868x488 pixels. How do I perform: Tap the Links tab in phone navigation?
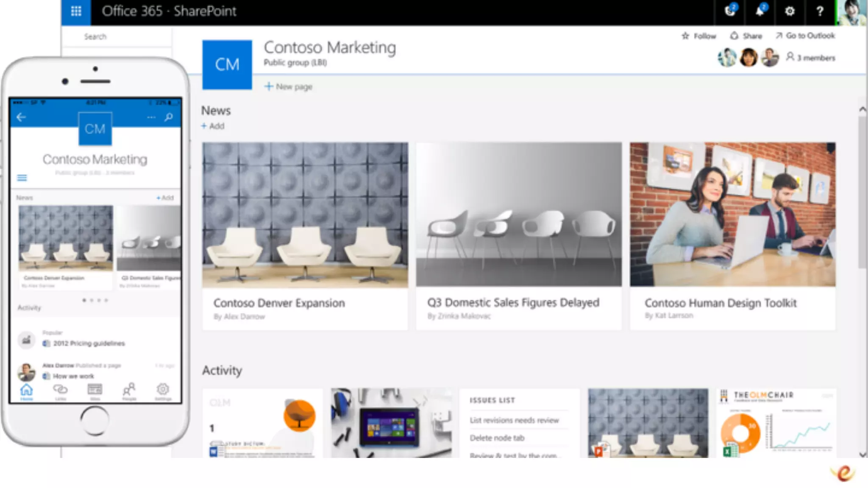coord(60,391)
